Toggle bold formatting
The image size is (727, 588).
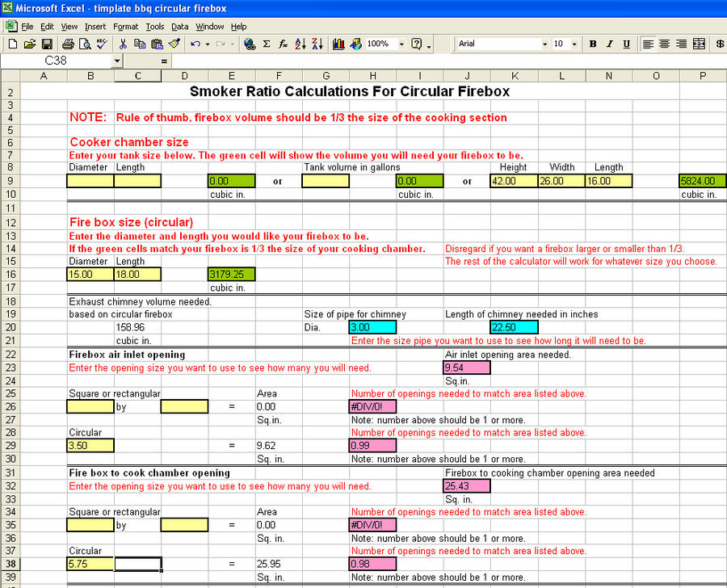click(x=593, y=44)
